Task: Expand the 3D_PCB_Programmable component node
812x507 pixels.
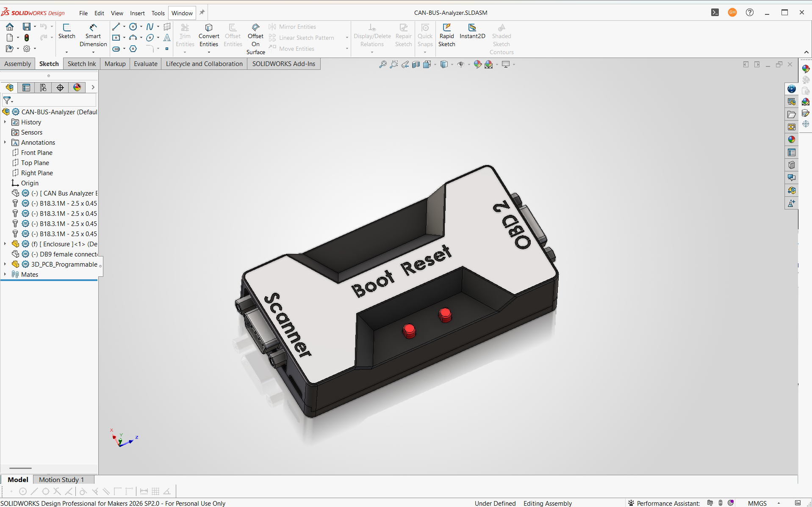Action: (5, 265)
